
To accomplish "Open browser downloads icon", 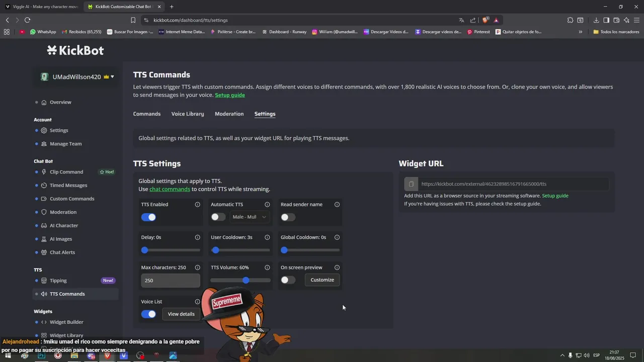I will (x=596, y=20).
